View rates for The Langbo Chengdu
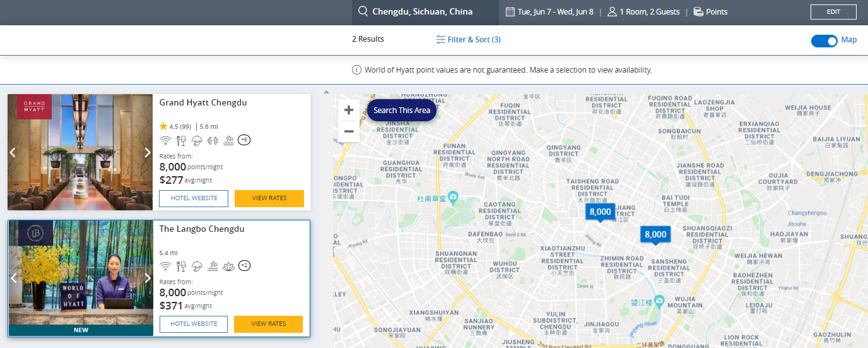The height and width of the screenshot is (348, 868). click(269, 324)
